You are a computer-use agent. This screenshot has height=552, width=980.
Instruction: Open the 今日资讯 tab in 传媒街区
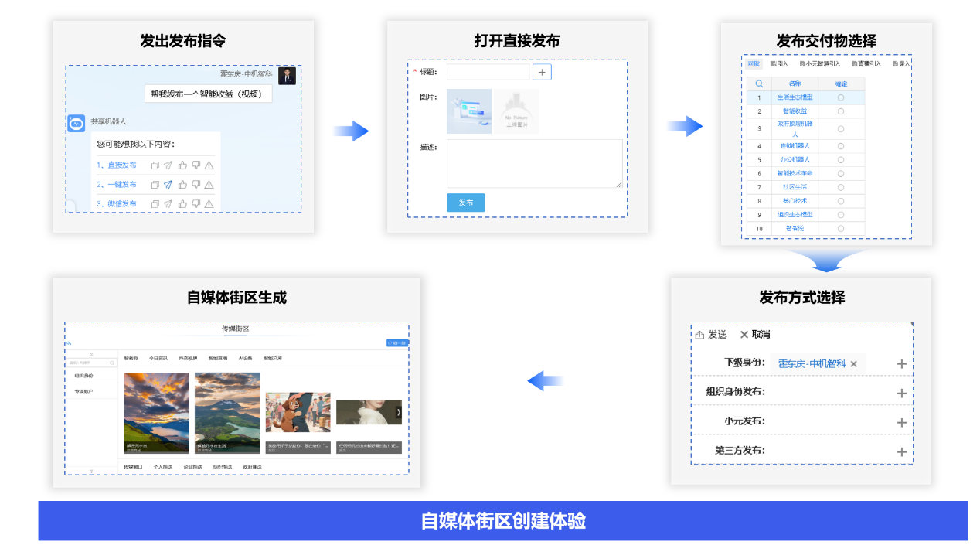[x=158, y=359]
